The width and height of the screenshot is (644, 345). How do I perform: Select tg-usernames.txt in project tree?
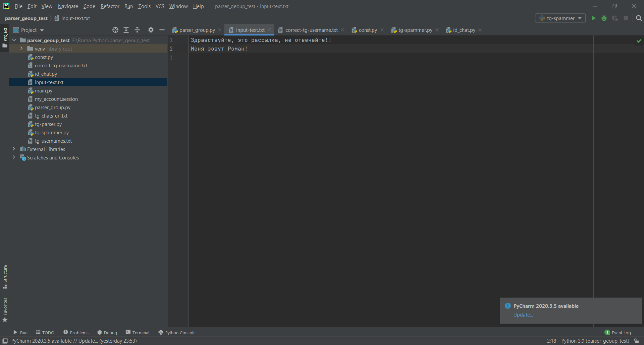pyautogui.click(x=88, y=141)
